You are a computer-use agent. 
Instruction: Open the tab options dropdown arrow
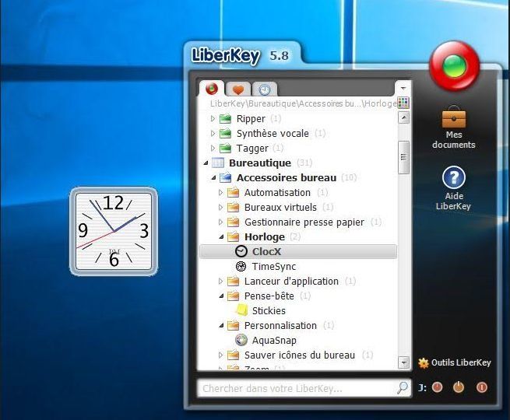pos(403,88)
